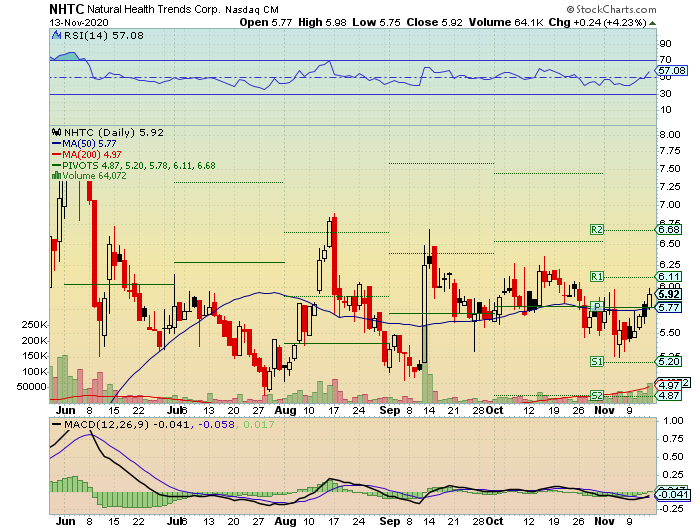The image size is (700, 530).
Task: Click the NHTC (Daily) 5.92 legend label
Action: coord(114,133)
